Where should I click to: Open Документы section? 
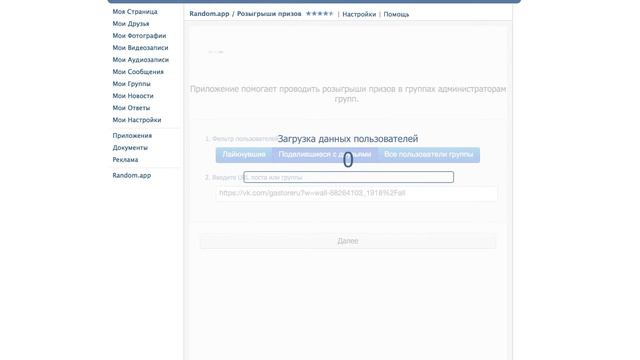click(130, 148)
